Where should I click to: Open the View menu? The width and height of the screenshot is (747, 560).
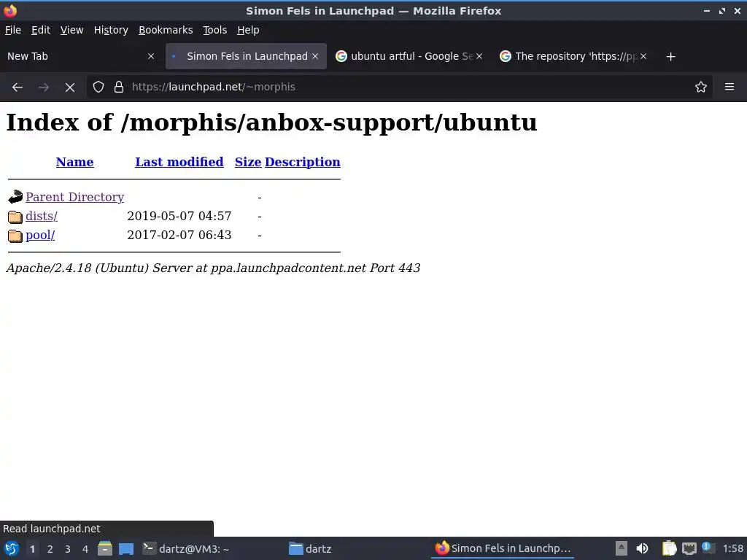(71, 30)
